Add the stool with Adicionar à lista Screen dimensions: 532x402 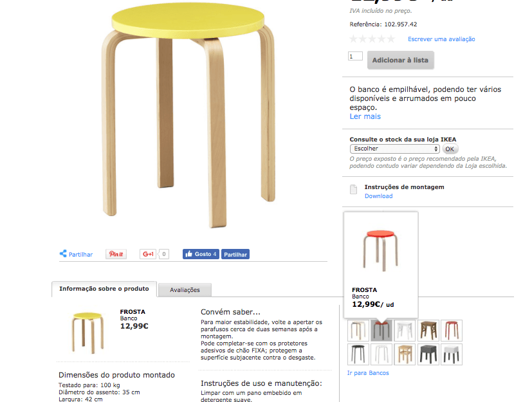coord(400,60)
